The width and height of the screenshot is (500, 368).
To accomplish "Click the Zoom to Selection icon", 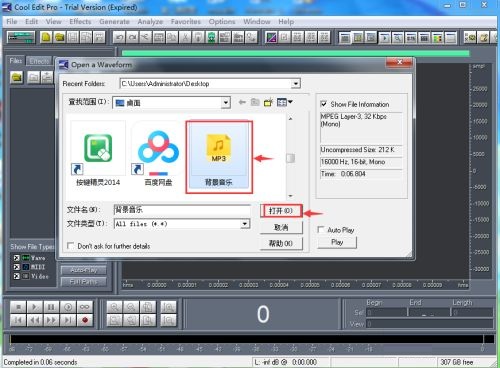I will tap(114, 320).
